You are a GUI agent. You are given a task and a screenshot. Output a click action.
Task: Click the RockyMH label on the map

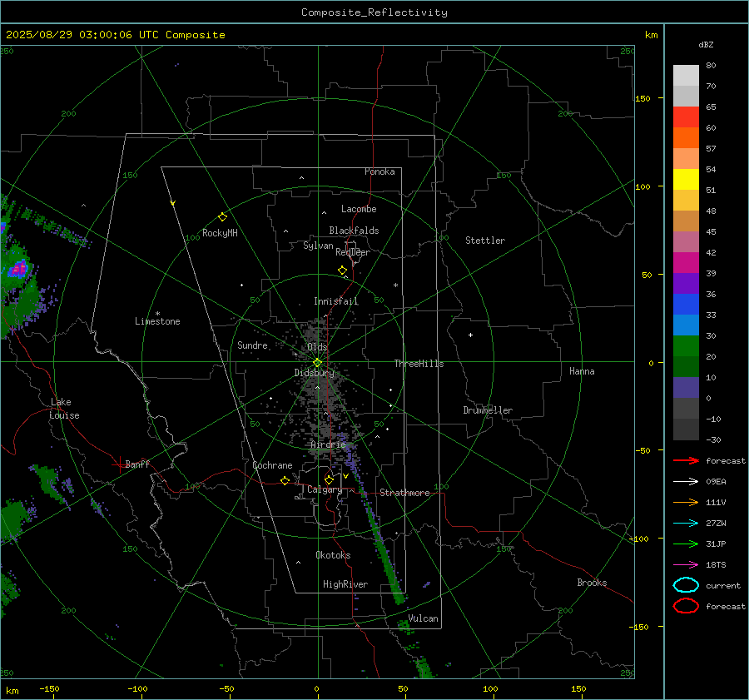pos(220,233)
